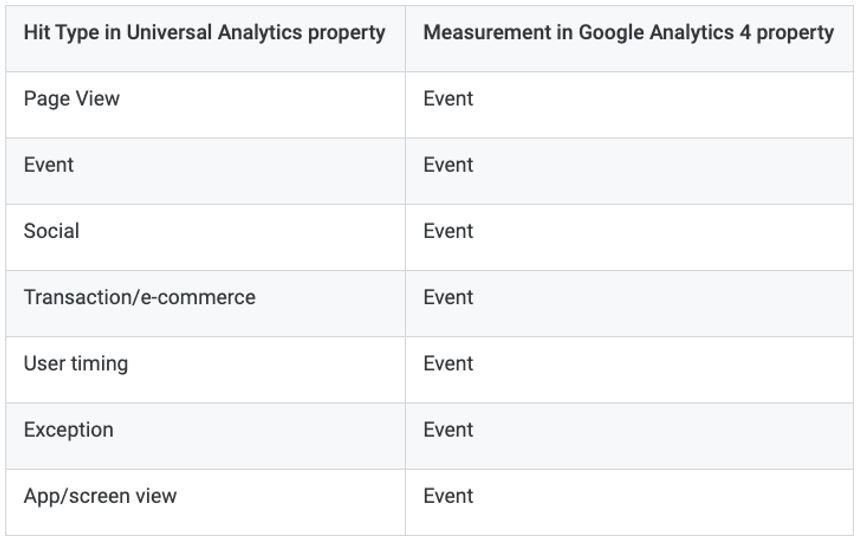
Task: Select the 'Transaction/e-commerce' cell
Action: pos(205,304)
